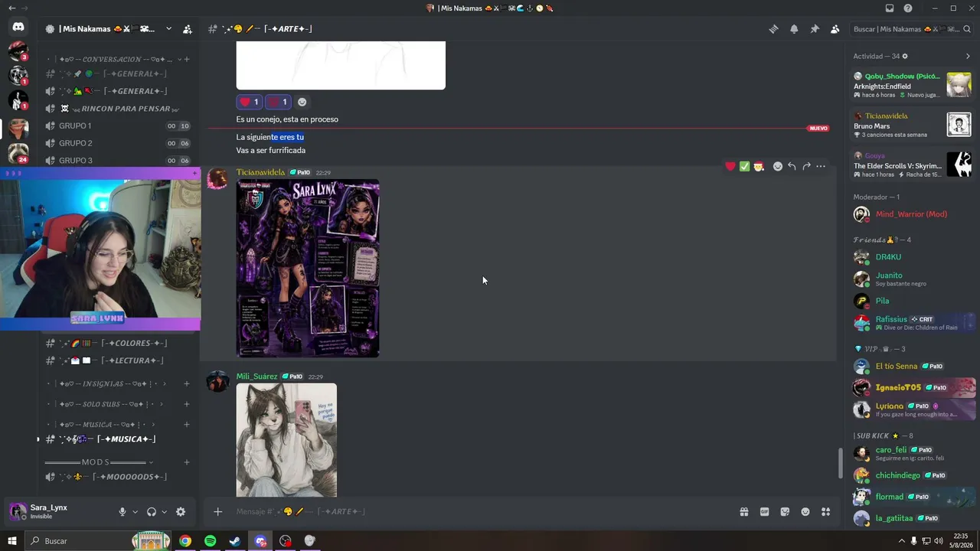React with green check mark emoji
The height and width of the screenshot is (551, 980).
click(744, 166)
